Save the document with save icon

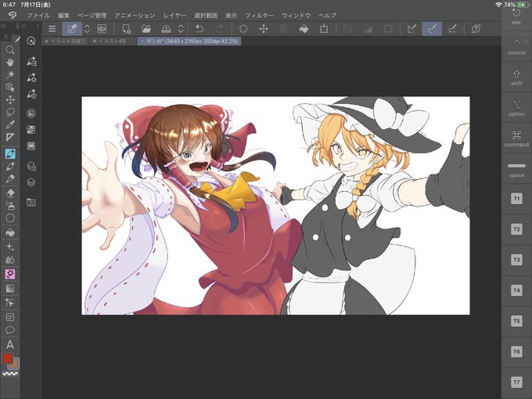point(166,29)
